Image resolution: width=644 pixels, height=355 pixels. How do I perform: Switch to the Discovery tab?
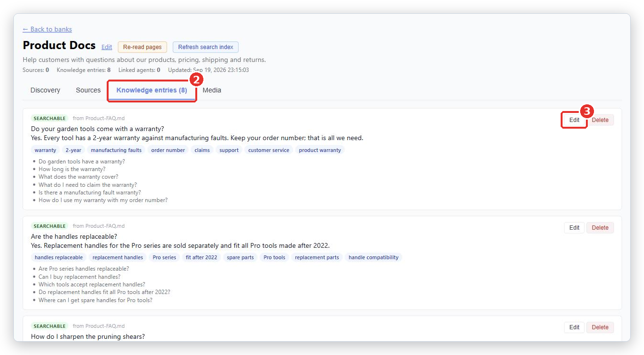tap(45, 90)
